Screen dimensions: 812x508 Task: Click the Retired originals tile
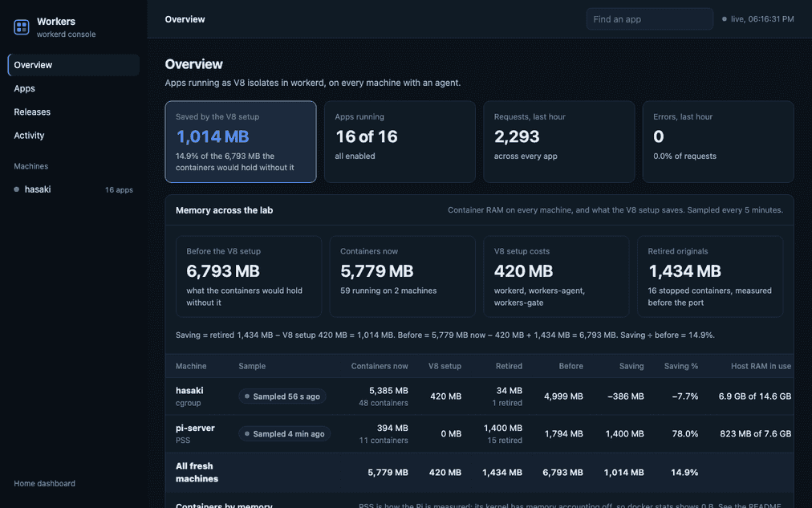click(710, 277)
